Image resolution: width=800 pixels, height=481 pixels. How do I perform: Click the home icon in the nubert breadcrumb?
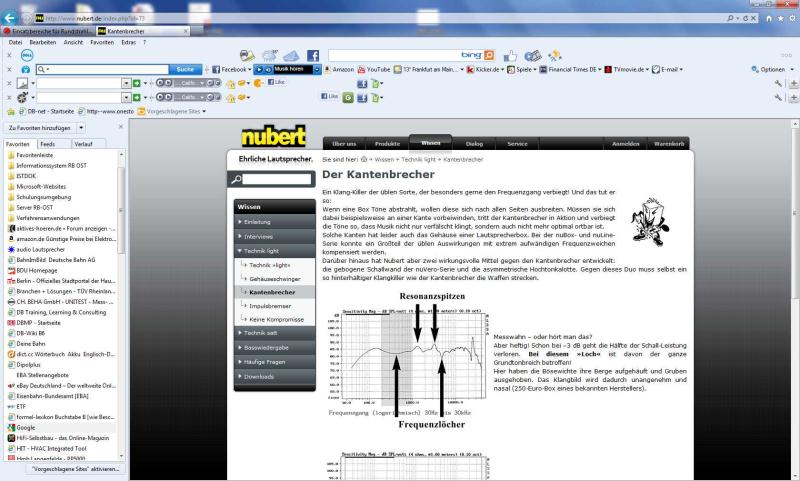click(364, 159)
